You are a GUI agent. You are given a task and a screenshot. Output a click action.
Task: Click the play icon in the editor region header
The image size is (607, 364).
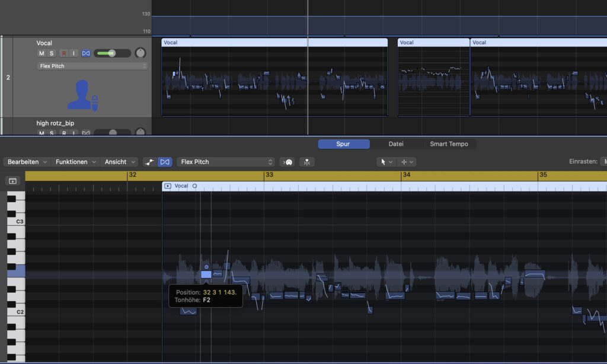(168, 186)
